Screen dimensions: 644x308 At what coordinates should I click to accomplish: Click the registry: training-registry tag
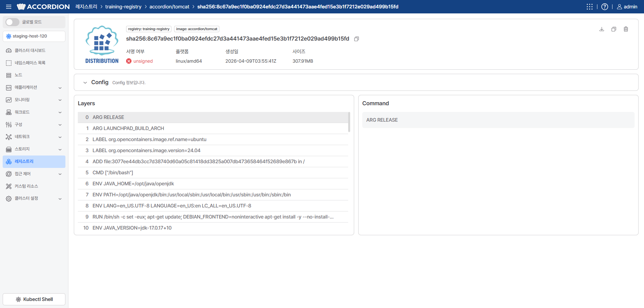tap(149, 29)
